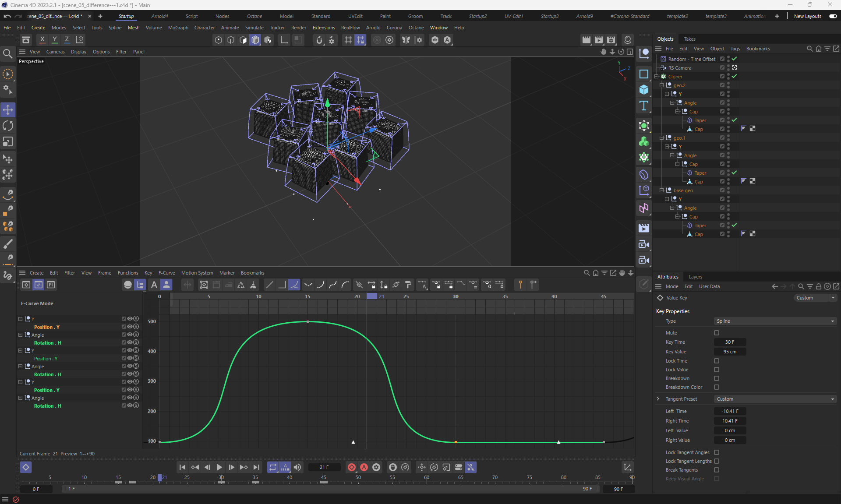This screenshot has width=841, height=504.
Task: Select the Move tool in left toolbar
Action: pyautogui.click(x=8, y=109)
